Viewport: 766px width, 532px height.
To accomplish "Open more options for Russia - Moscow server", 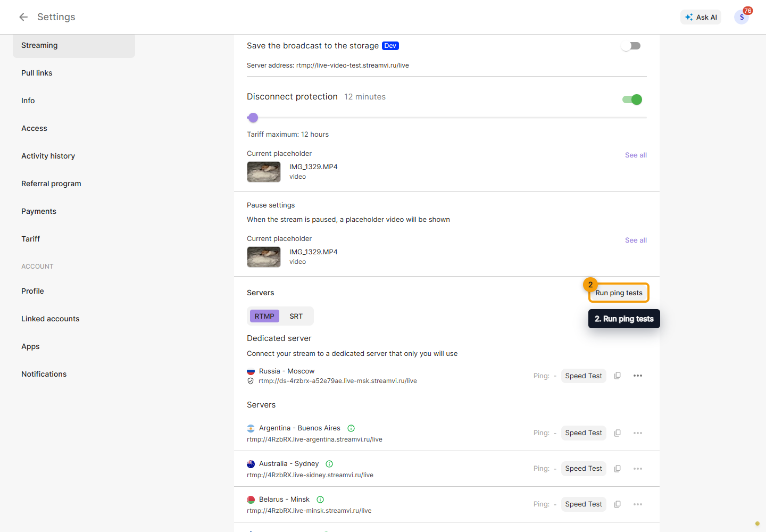I will point(638,376).
